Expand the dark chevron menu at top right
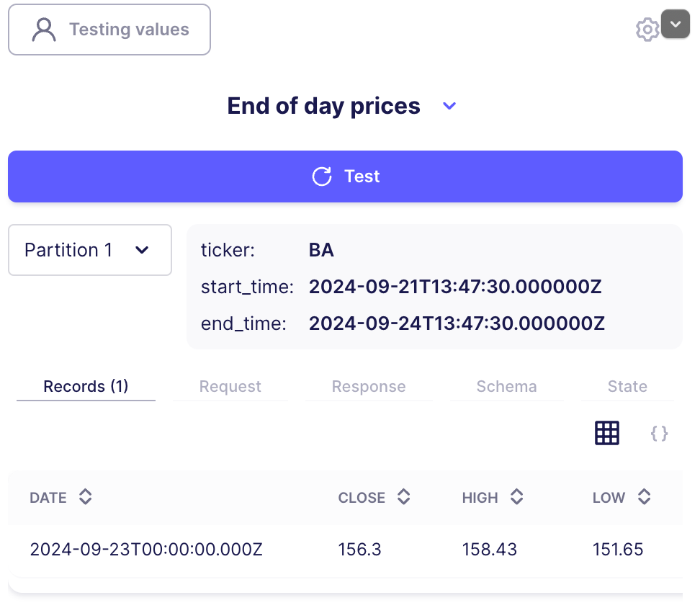700x608 pixels. [x=675, y=24]
